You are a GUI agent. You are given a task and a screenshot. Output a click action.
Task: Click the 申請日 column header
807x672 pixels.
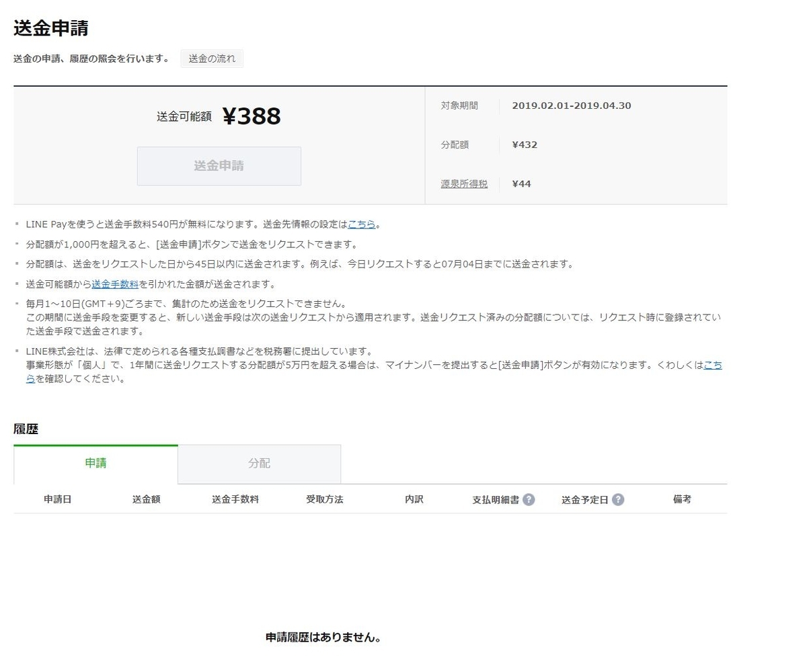pyautogui.click(x=58, y=499)
